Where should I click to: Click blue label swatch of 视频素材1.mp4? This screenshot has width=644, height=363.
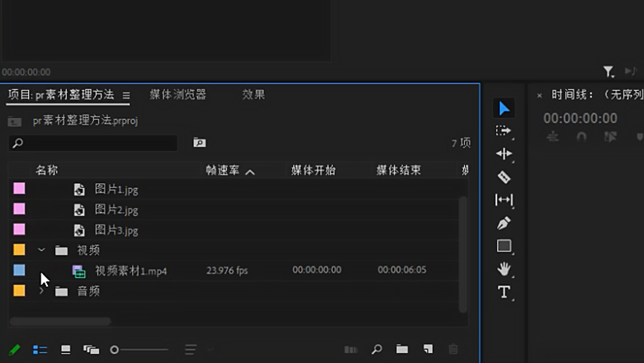[x=19, y=270]
